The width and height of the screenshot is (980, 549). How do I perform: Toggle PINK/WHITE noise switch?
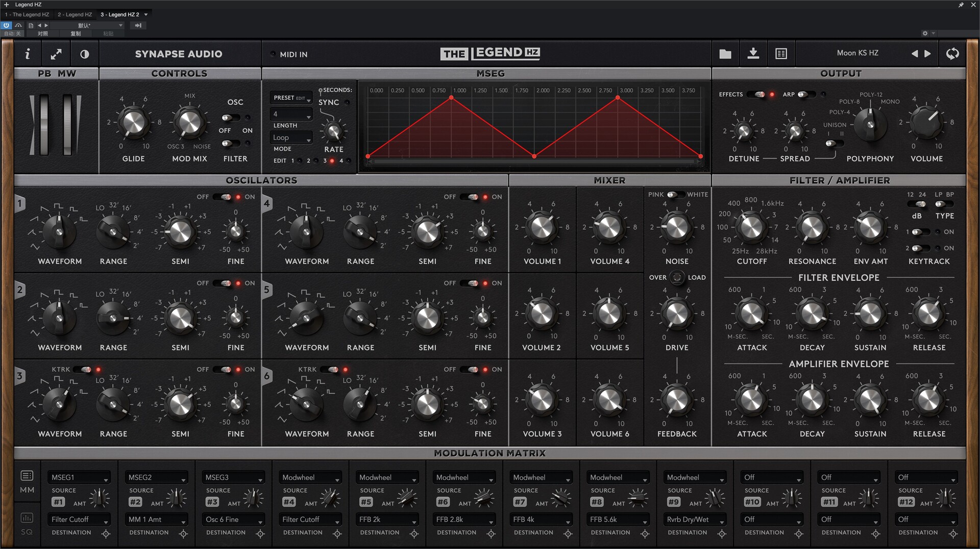click(x=675, y=195)
